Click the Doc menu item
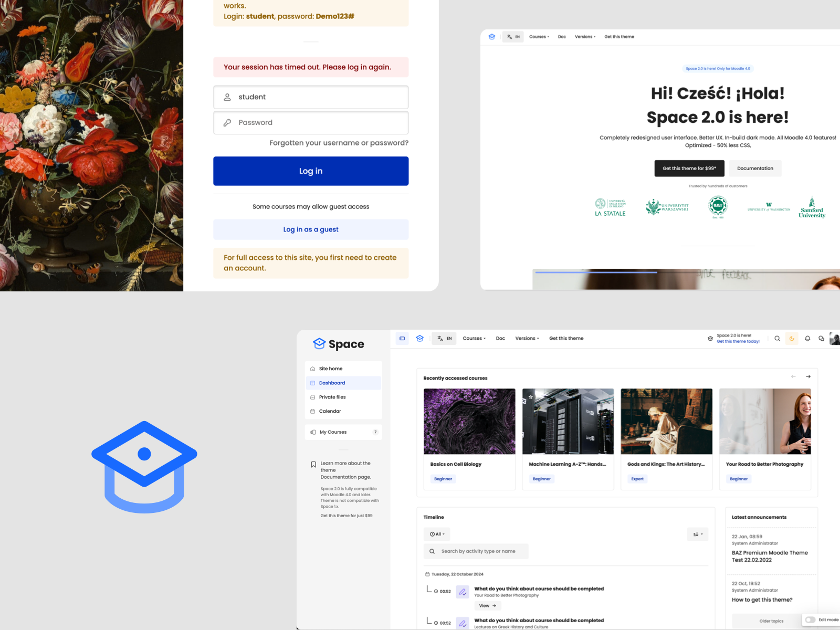Screen dimensions: 840x630 click(x=500, y=338)
